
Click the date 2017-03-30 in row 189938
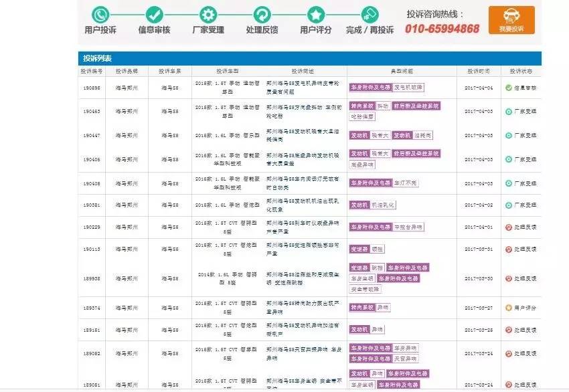[x=479, y=278]
